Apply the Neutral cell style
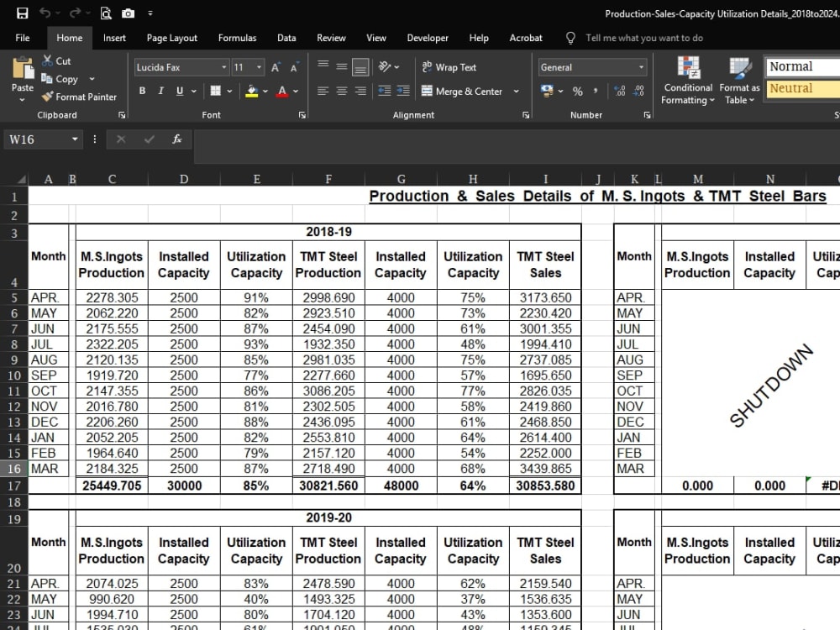Screen dimensions: 840x630 [802, 88]
